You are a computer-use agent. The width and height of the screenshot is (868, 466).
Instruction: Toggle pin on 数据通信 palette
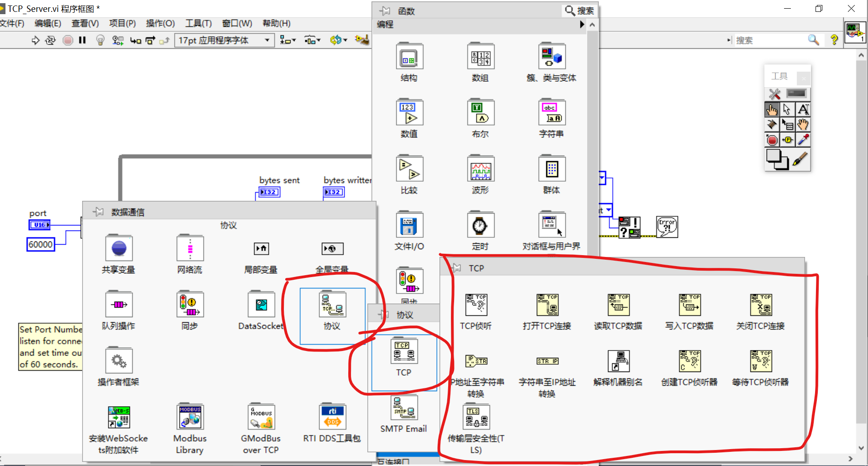pos(98,212)
